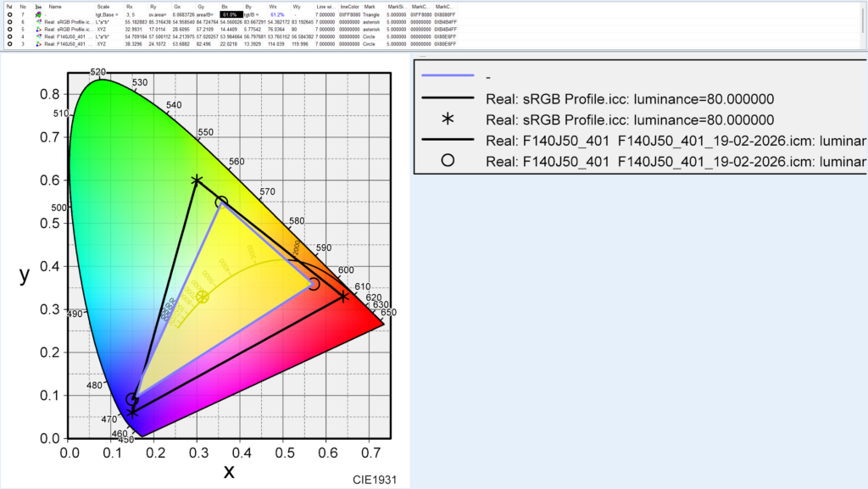Image resolution: width=868 pixels, height=489 pixels.
Task: Click the white point marker on the chromaticity diagram
Action: point(203,297)
